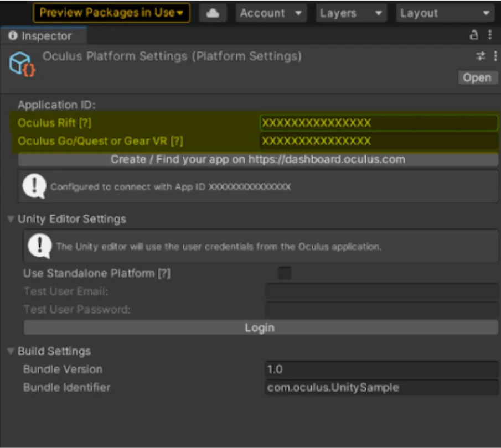Screen dimensions: 501x448
Task: Select the Inspector tab
Action: pyautogui.click(x=43, y=36)
